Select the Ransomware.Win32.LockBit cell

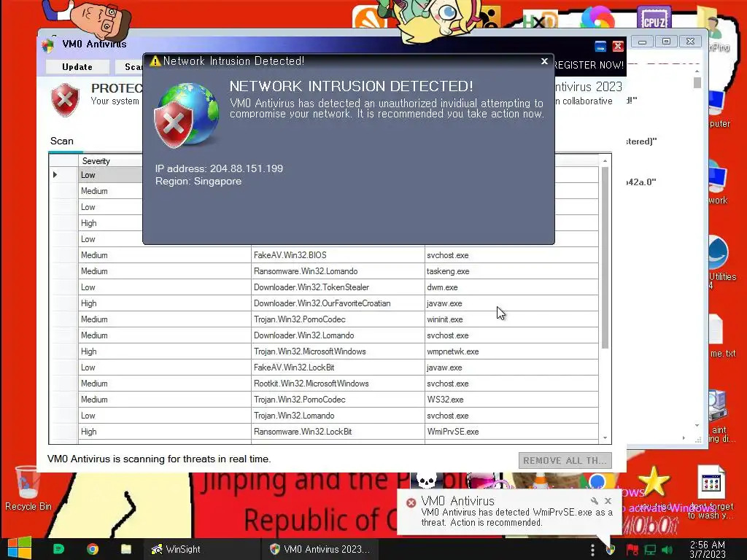coord(338,432)
